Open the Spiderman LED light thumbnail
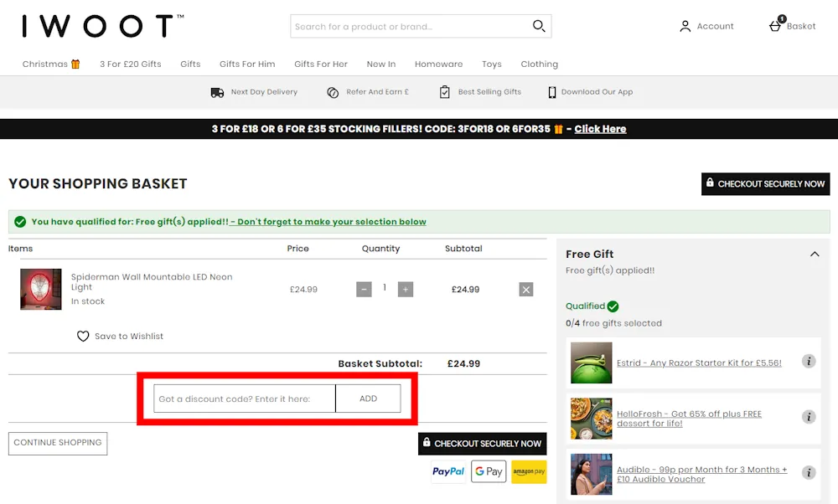The height and width of the screenshot is (504, 838). tap(40, 290)
